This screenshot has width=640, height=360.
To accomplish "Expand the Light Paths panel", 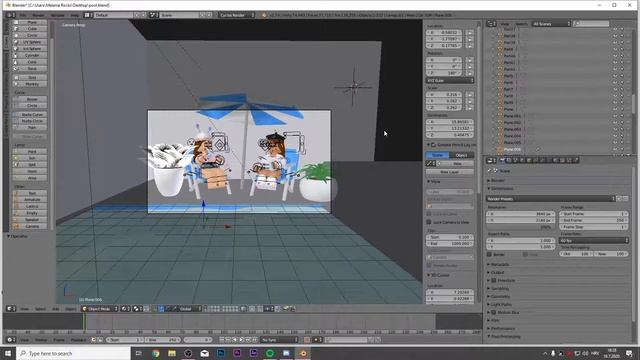I will click(501, 304).
